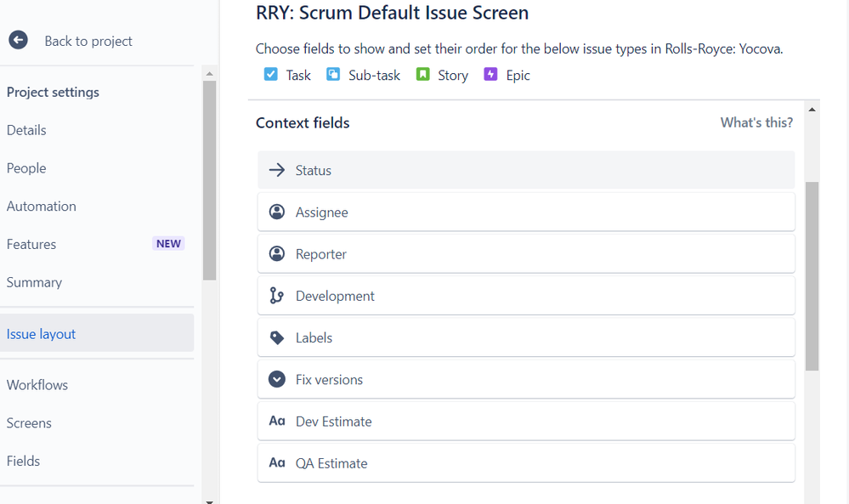The height and width of the screenshot is (504, 849).
Task: Select Issue layout in the sidebar
Action: 97,333
